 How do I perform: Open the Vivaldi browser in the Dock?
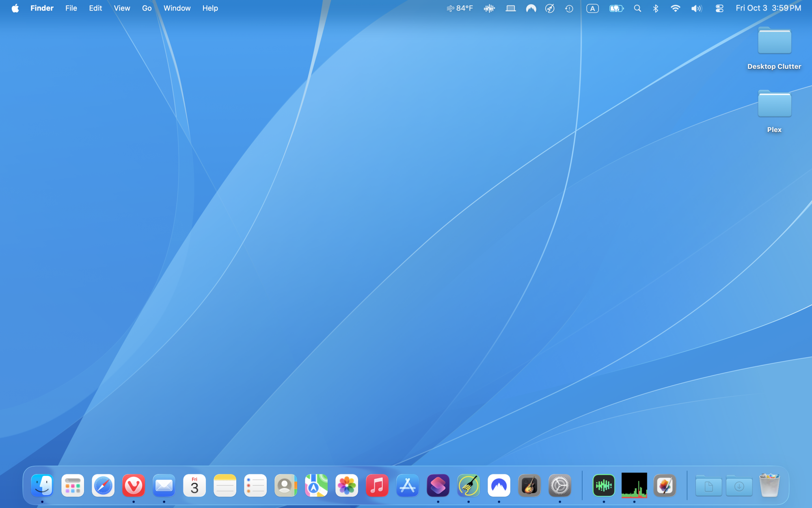134,485
